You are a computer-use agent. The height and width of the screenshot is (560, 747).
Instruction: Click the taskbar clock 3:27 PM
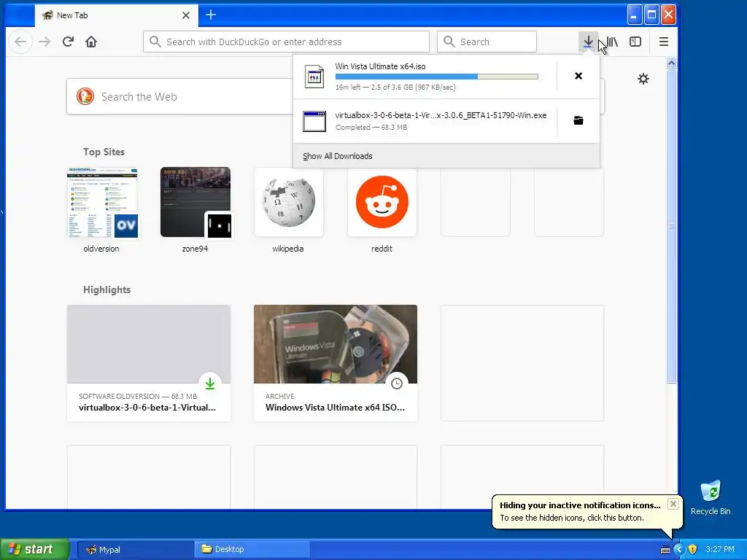[x=720, y=550]
